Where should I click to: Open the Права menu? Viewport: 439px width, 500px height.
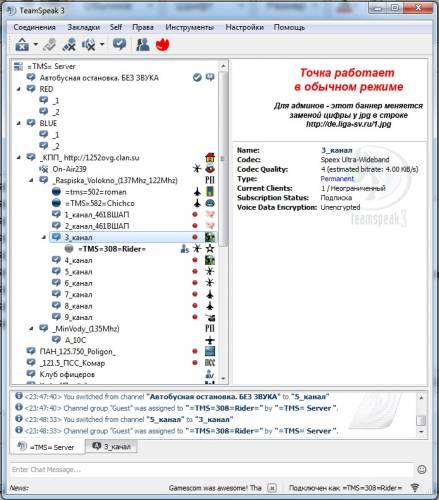point(143,27)
